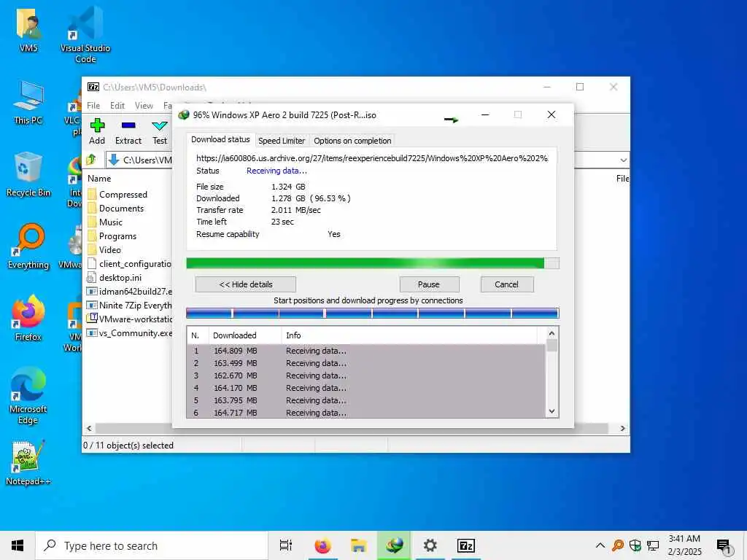Click the green download progress bar

click(x=373, y=263)
